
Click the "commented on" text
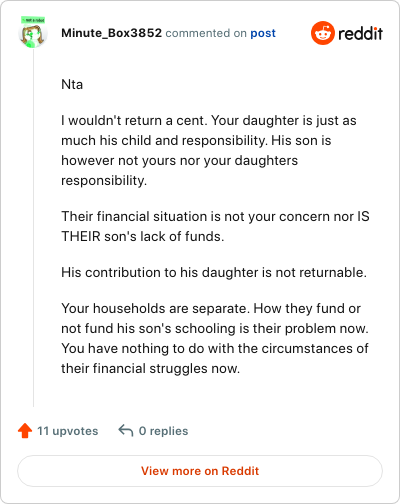click(x=206, y=33)
